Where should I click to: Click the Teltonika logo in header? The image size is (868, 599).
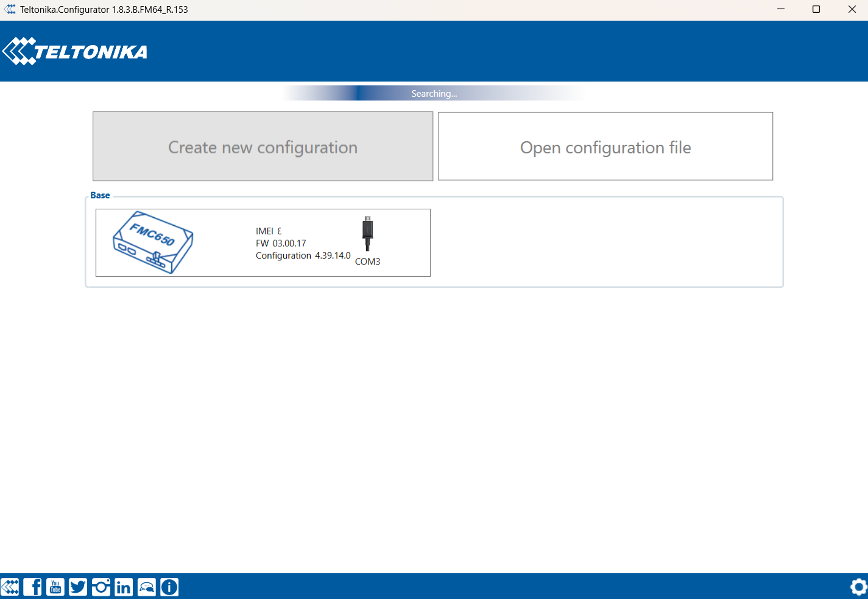click(75, 51)
